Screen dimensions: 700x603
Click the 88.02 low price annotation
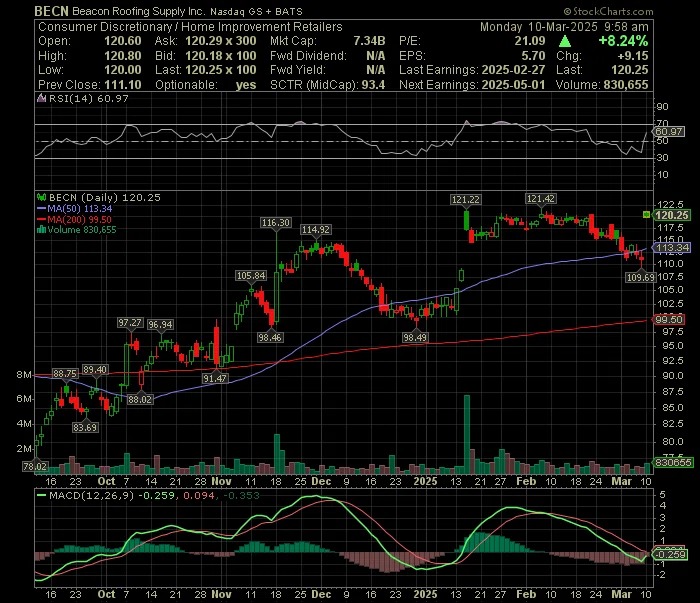(x=140, y=399)
